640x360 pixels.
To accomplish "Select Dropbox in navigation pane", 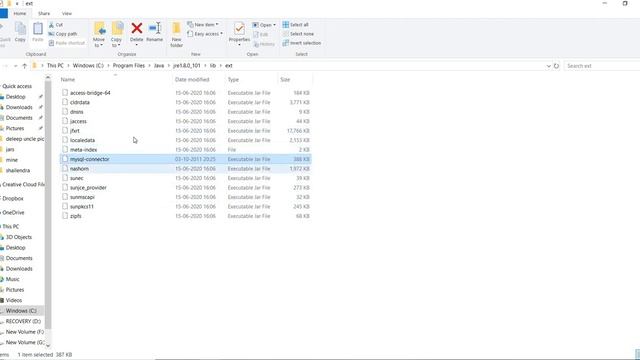I will pos(13,198).
